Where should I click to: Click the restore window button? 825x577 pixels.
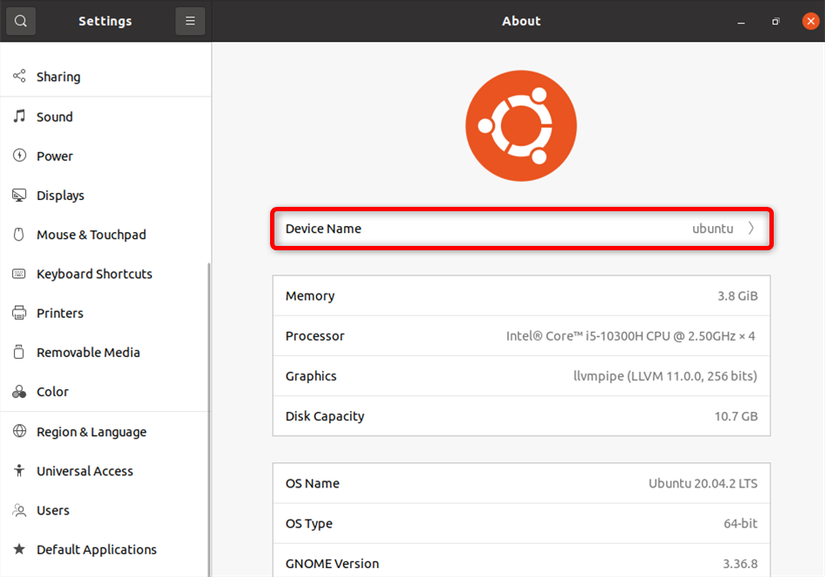click(775, 21)
